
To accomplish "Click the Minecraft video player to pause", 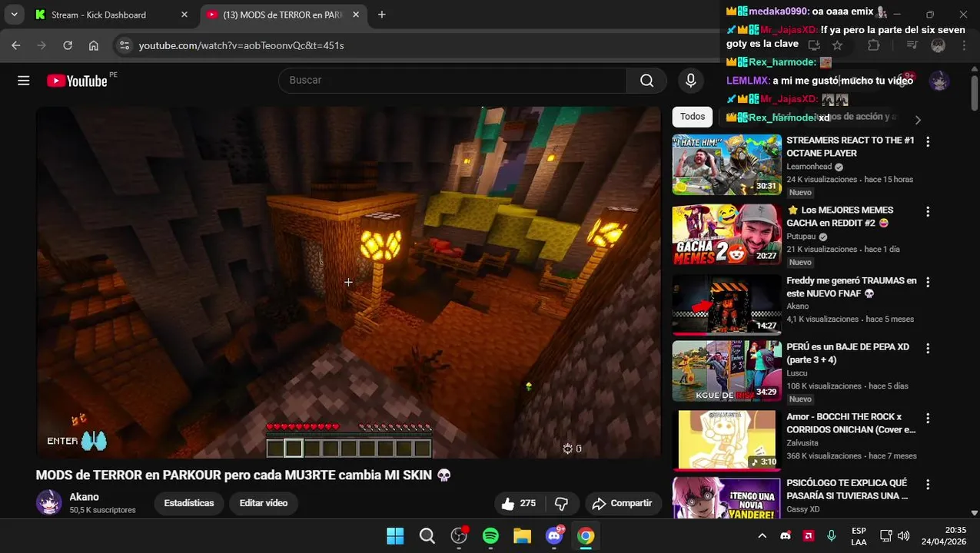I will click(348, 282).
